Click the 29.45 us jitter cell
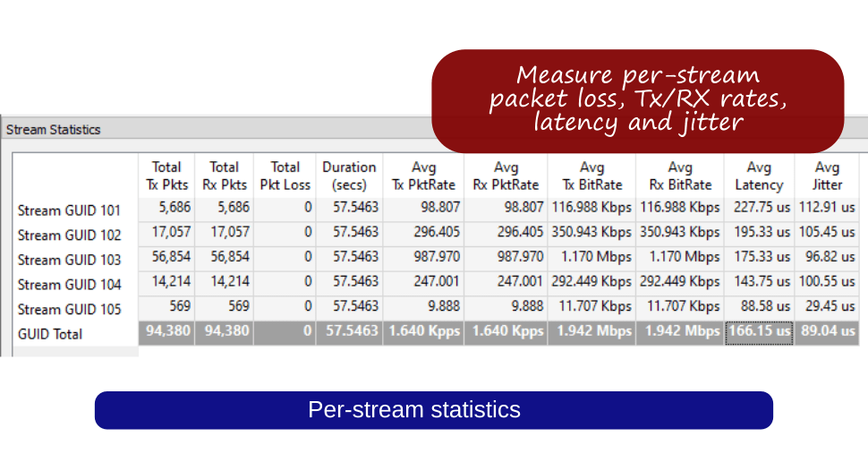This screenshot has width=868, height=471. click(x=827, y=308)
